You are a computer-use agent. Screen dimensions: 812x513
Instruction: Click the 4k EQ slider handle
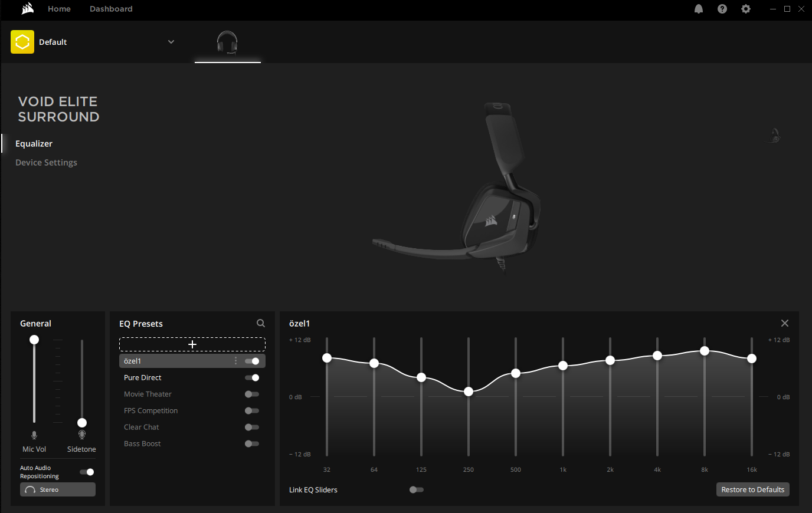657,356
